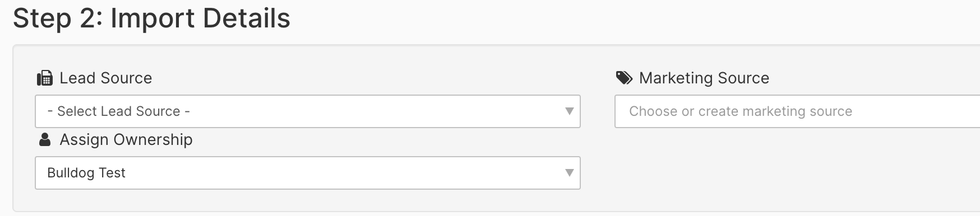Click the fax machine icon beside Lead Source
980x216 pixels.
click(44, 78)
